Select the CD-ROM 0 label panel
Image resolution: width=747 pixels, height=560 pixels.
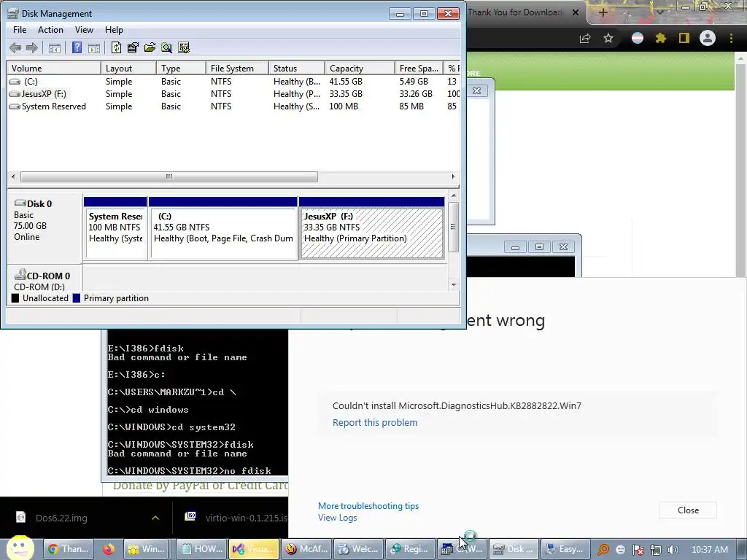pyautogui.click(x=44, y=279)
